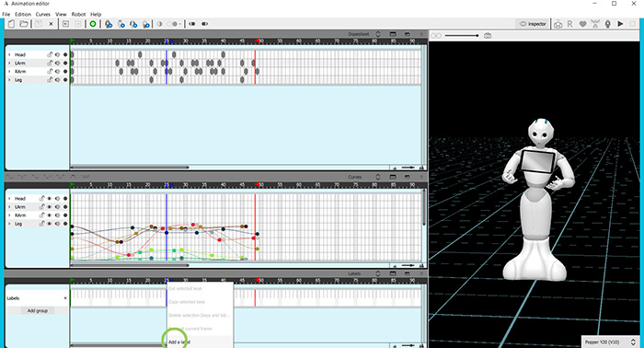This screenshot has width=644, height=348.
Task: Click the R icon in the top-right toolbar
Action: pos(570,24)
